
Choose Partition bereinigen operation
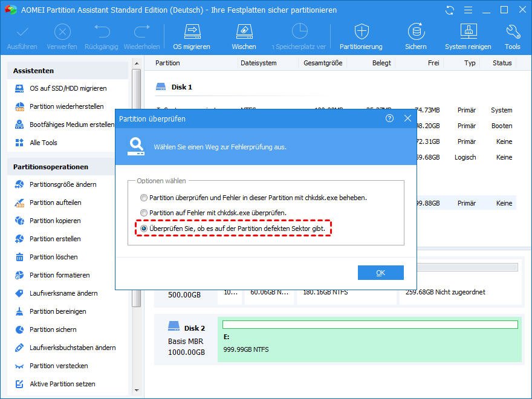click(x=51, y=311)
